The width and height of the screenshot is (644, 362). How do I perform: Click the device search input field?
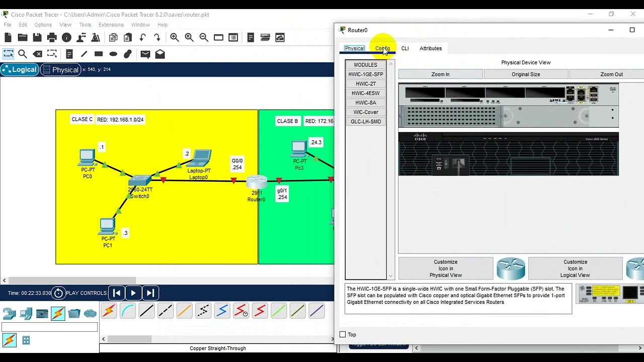click(x=49, y=327)
